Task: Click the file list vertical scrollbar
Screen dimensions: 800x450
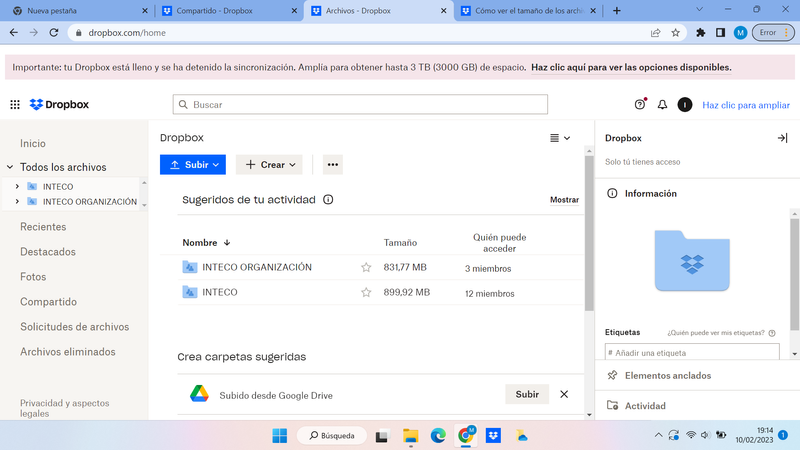Action: 589,234
